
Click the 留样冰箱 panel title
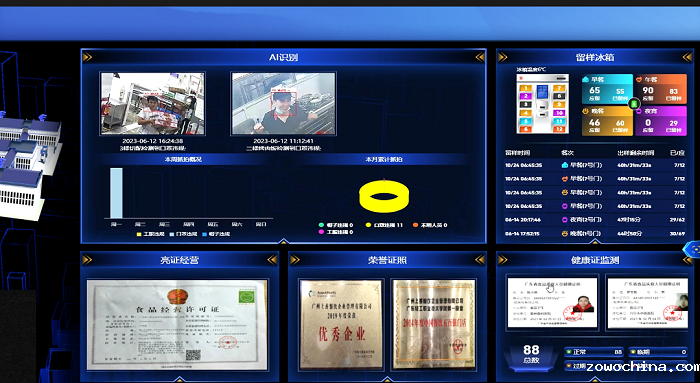[x=595, y=57]
